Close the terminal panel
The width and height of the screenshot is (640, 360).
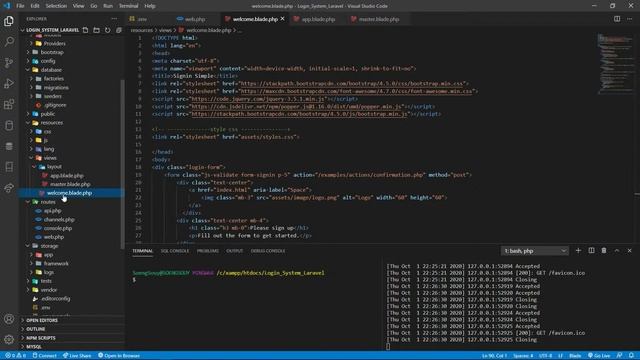(629, 251)
